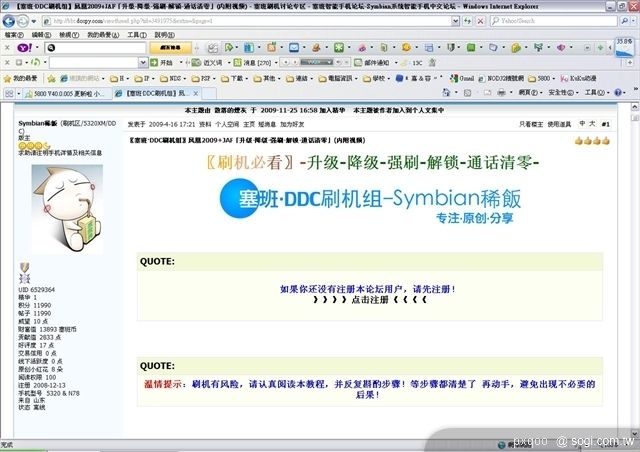Click the add-to-favorites-bar star icon
This screenshot has width=640, height=452.
[51, 78]
